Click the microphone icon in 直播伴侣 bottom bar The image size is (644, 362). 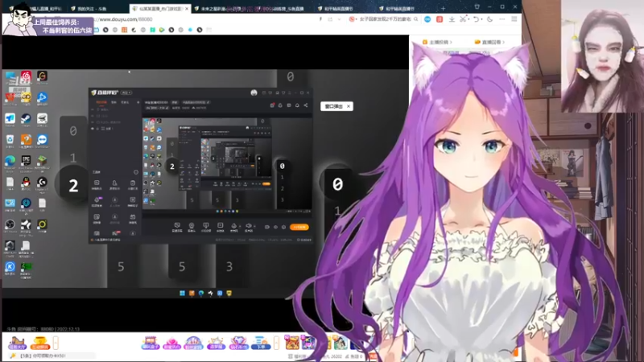pos(233,226)
